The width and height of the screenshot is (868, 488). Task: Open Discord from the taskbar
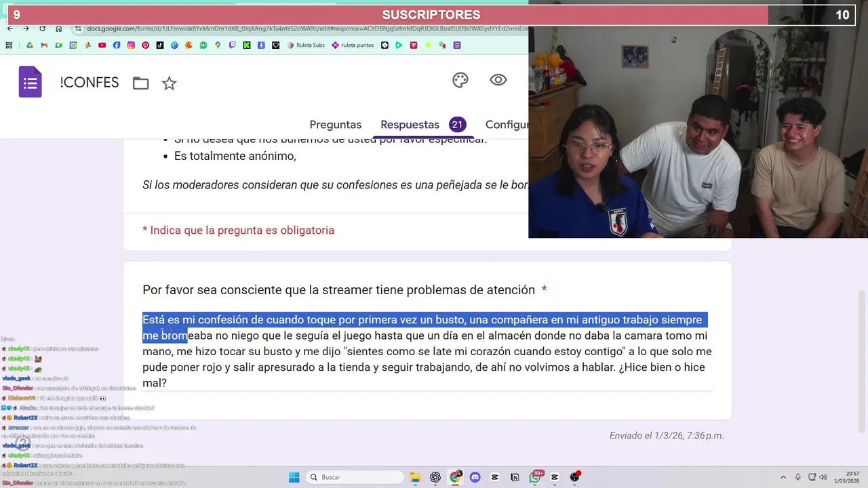[x=475, y=477]
